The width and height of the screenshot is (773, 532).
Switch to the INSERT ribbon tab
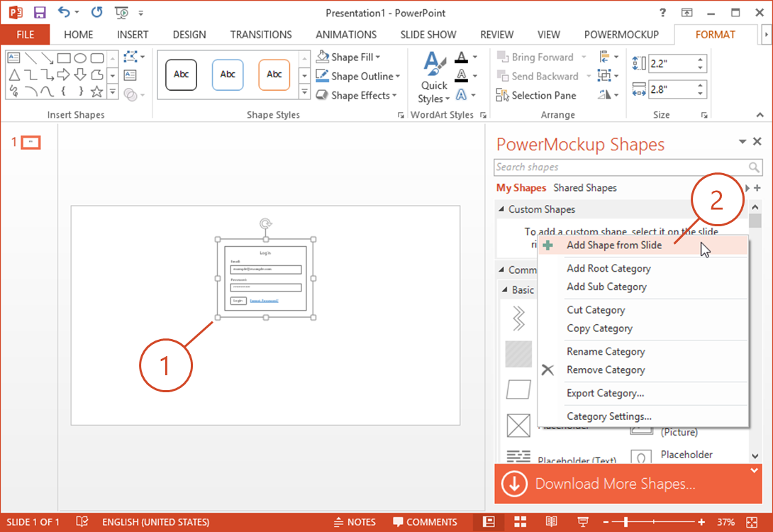click(133, 35)
